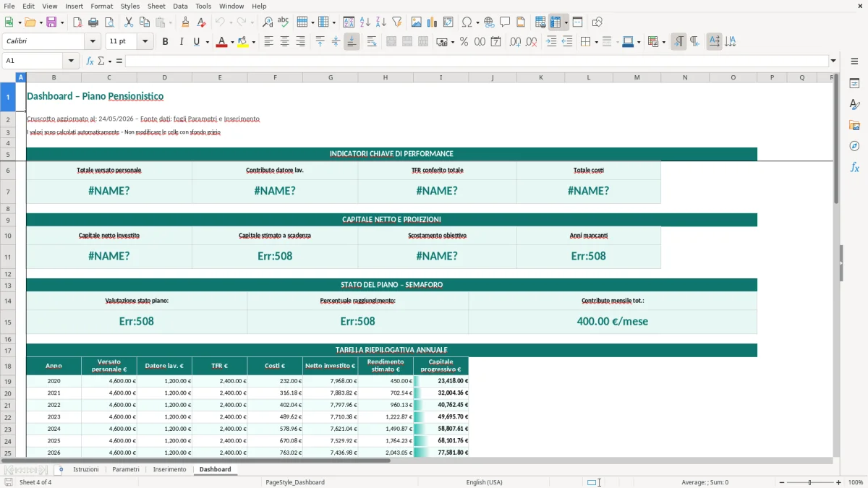Open sidebar Styles panel icon
Image resolution: width=868 pixels, height=488 pixels.
[854, 105]
